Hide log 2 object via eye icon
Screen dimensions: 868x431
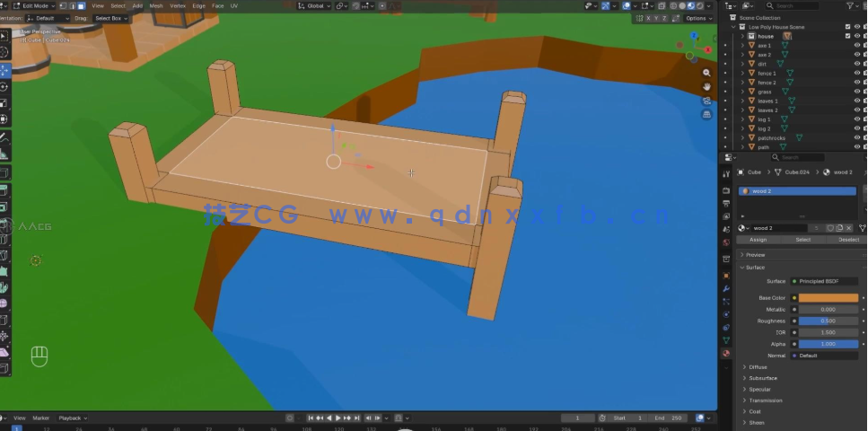[857, 128]
